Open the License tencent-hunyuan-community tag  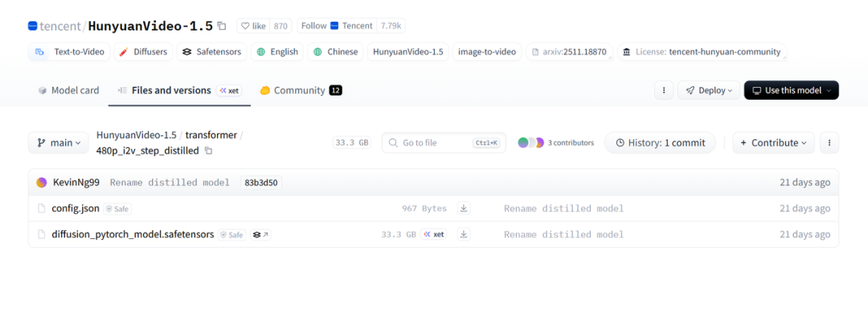pos(702,52)
